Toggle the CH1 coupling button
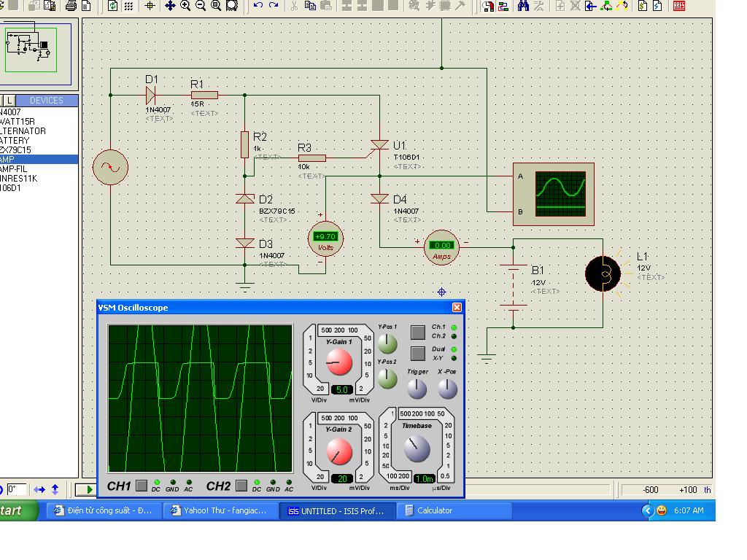 pyautogui.click(x=142, y=485)
